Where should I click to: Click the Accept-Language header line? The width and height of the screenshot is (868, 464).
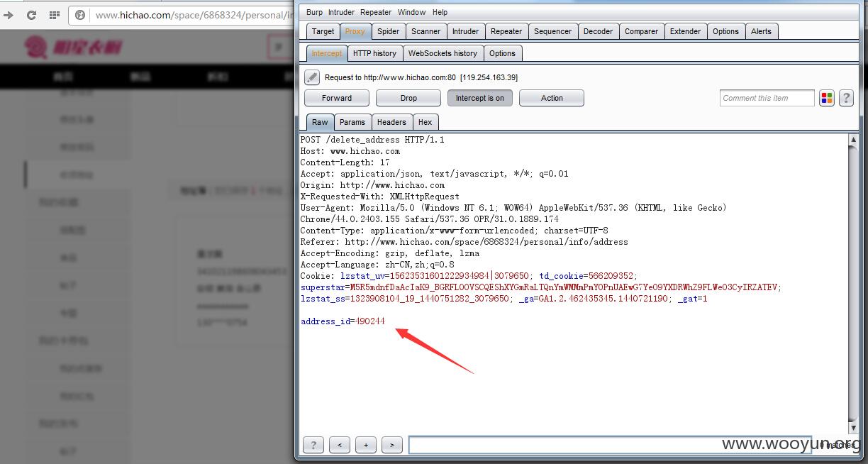coord(377,265)
